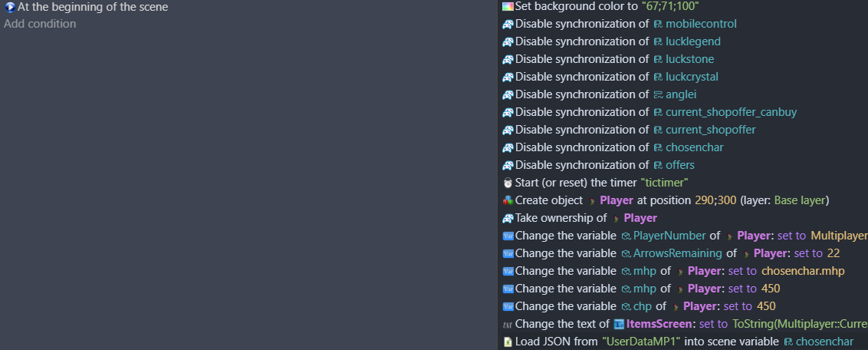Select the mobilecontrol variable parameter

700,24
